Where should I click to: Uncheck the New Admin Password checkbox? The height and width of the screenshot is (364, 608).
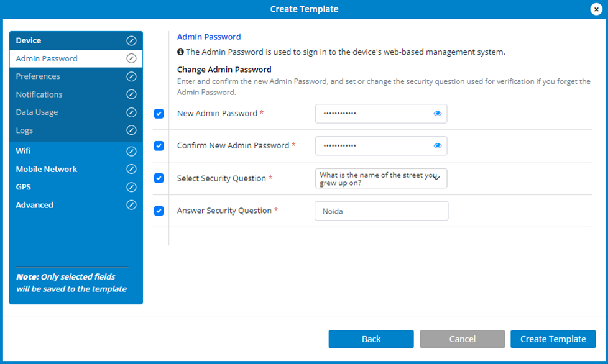click(159, 114)
